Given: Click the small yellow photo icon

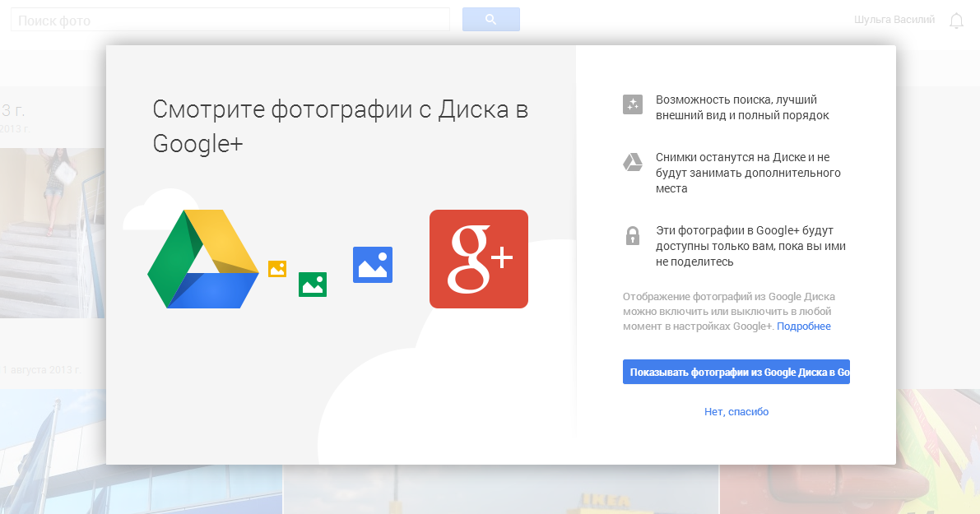Looking at the screenshot, I should [276, 269].
